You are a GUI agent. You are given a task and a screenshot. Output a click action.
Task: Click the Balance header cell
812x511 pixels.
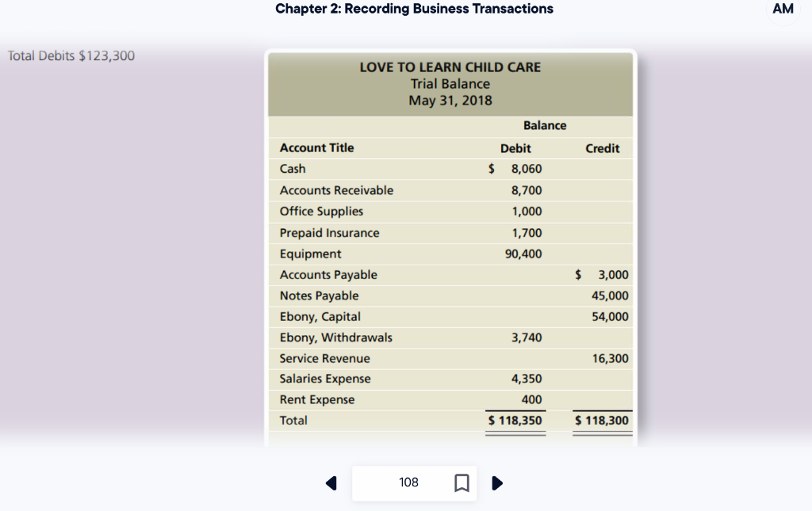(545, 125)
